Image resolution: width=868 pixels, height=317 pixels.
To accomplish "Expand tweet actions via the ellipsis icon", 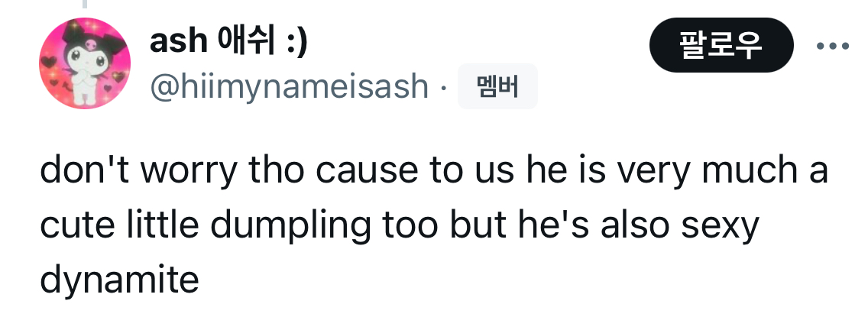I will (833, 46).
